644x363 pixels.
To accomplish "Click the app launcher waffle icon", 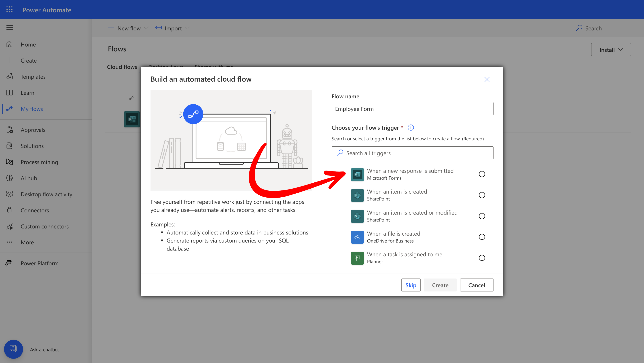I will 9,9.
